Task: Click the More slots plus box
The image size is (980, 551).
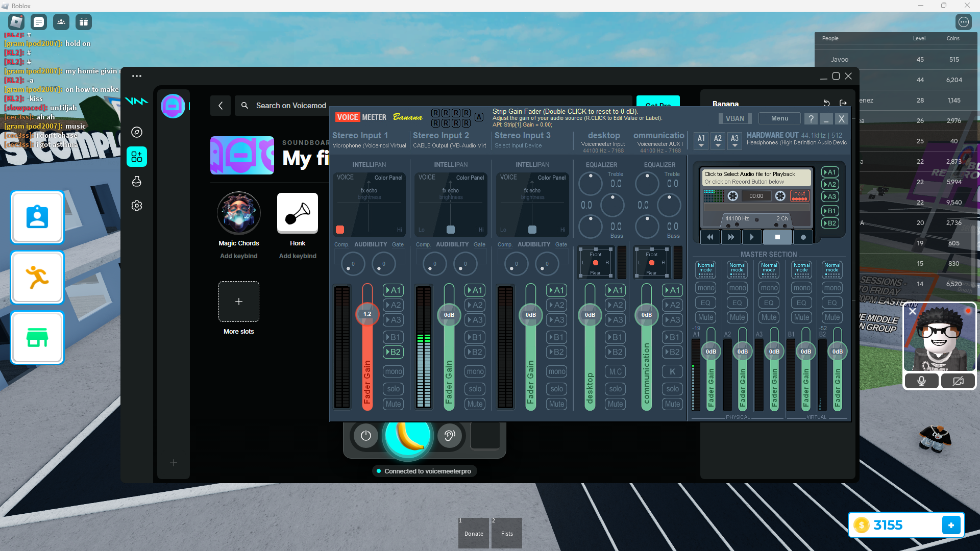Action: pos(239,302)
